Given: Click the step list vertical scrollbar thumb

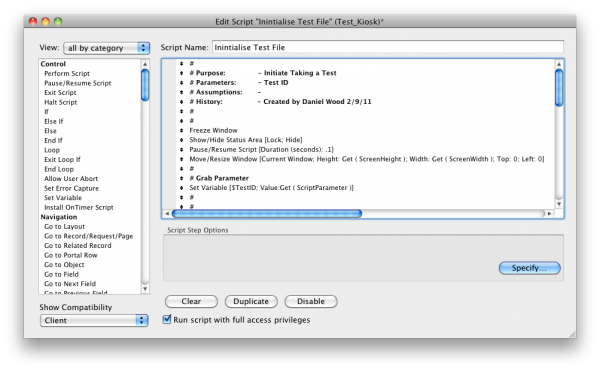Looking at the screenshot, I should click(145, 85).
